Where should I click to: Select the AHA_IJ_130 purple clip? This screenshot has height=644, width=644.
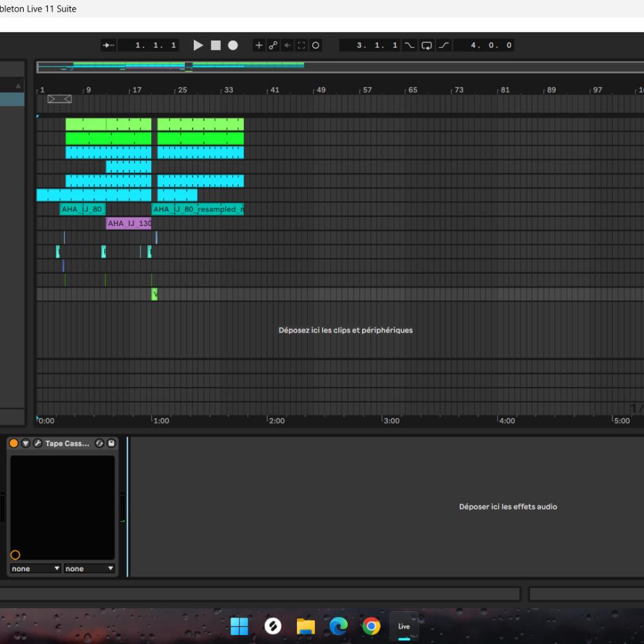(129, 223)
